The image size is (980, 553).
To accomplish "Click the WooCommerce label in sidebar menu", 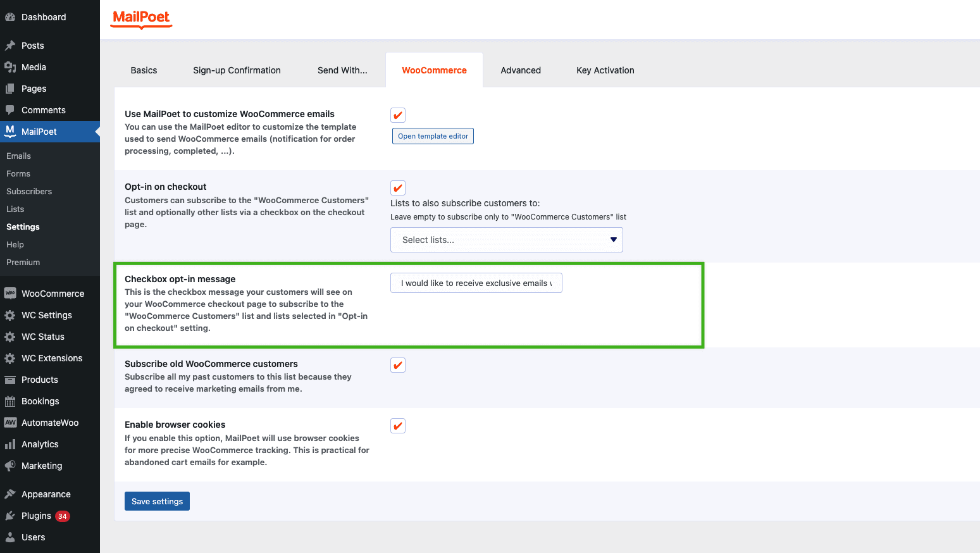I will pyautogui.click(x=53, y=294).
